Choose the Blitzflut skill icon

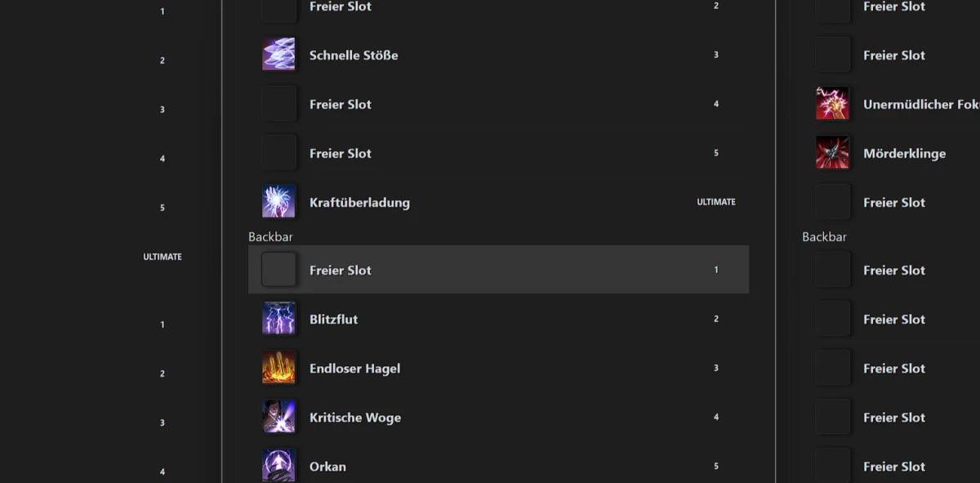[278, 319]
